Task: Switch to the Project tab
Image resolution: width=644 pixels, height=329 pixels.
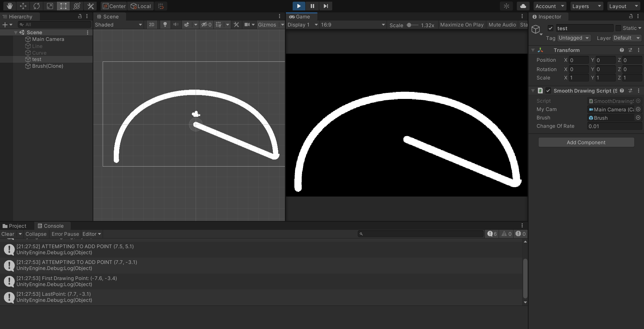Action: point(14,226)
